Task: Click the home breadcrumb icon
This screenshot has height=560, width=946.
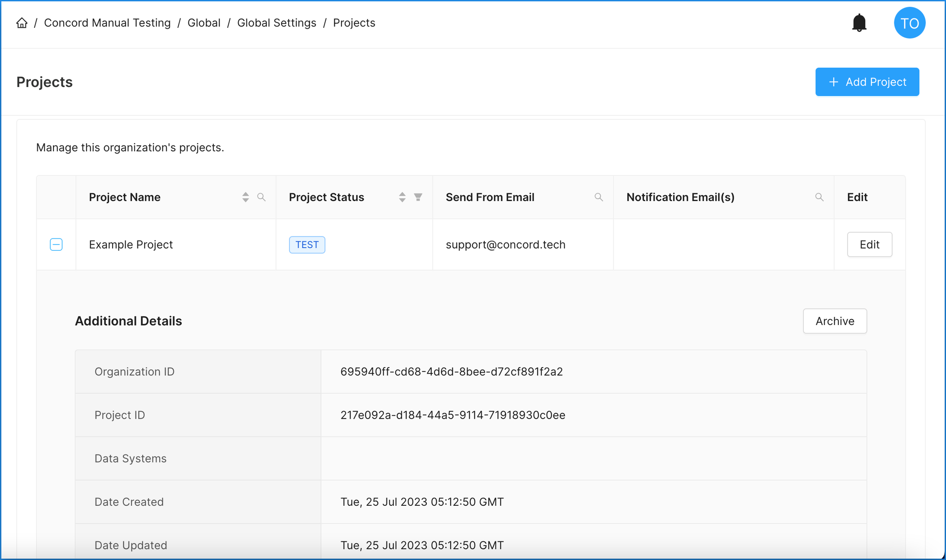Action: pyautogui.click(x=22, y=23)
